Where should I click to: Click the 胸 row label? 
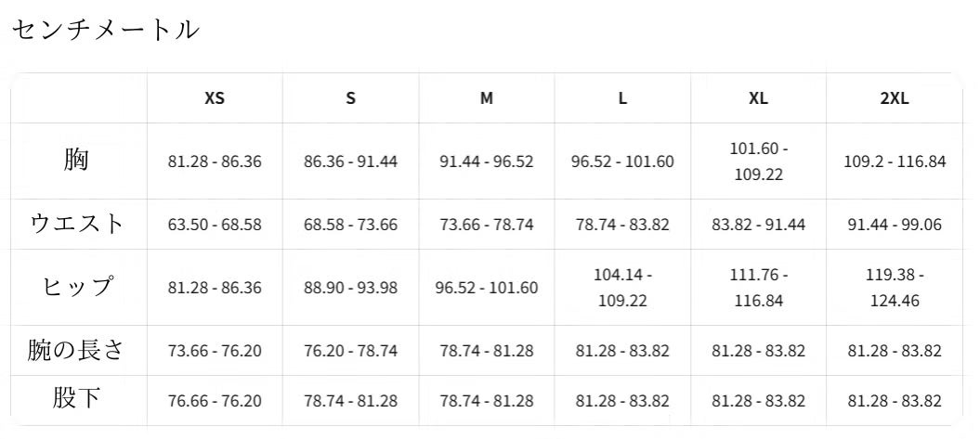[x=78, y=161]
